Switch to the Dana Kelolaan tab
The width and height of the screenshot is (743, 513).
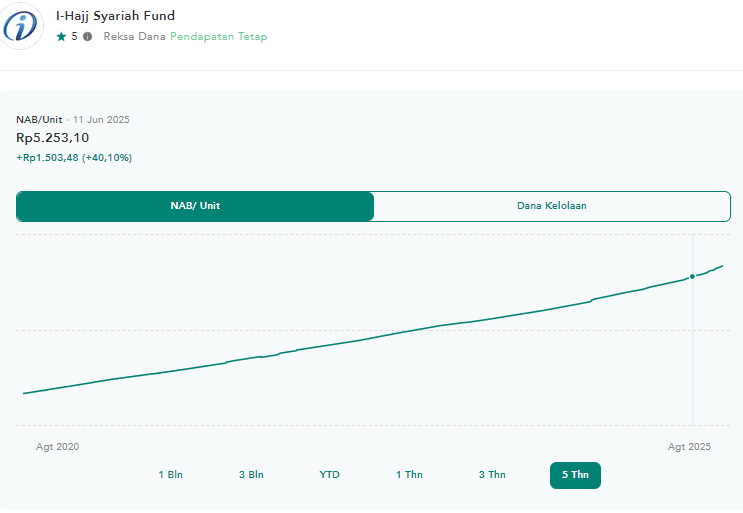pos(552,206)
